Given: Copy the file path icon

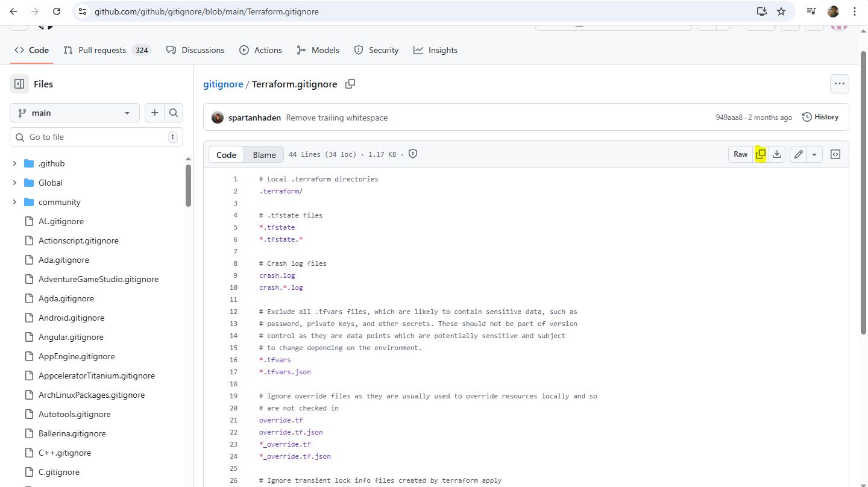Looking at the screenshot, I should pyautogui.click(x=350, y=84).
